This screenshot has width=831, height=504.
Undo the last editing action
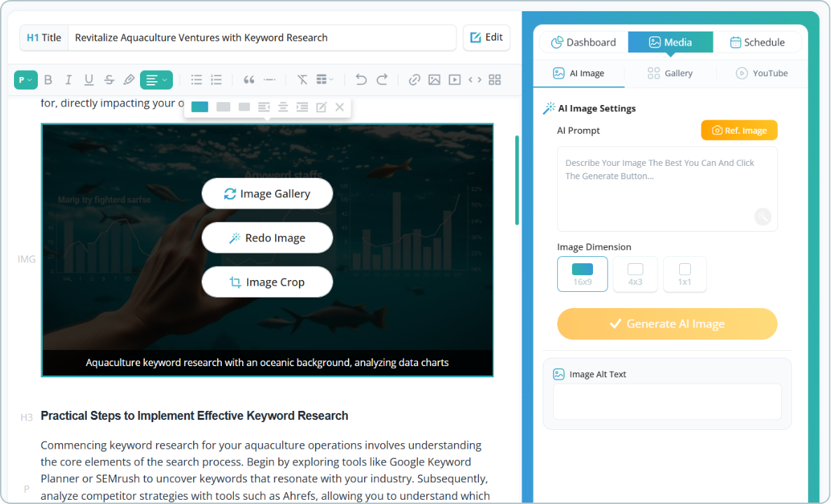point(361,79)
